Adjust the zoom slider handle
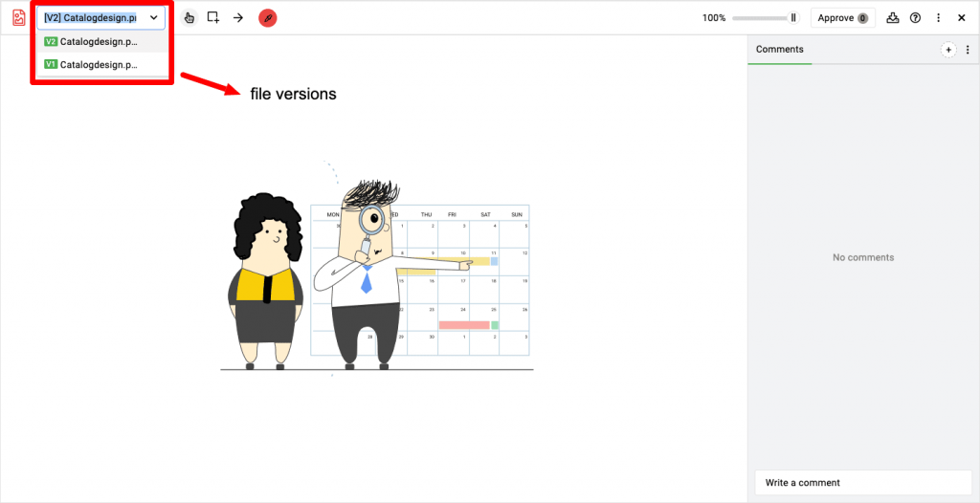The width and height of the screenshot is (980, 503). click(x=793, y=18)
